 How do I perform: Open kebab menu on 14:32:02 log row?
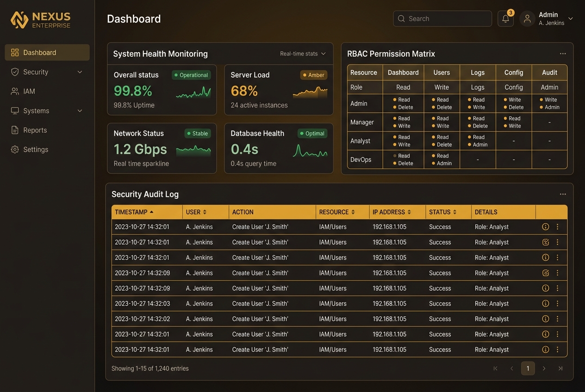(x=558, y=319)
